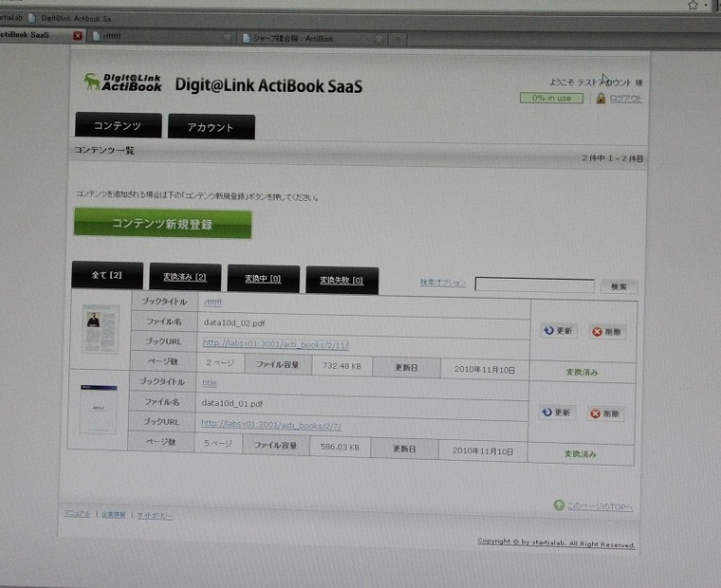Select the 変換中 [0] filter tab
The image size is (721, 588).
click(263, 279)
